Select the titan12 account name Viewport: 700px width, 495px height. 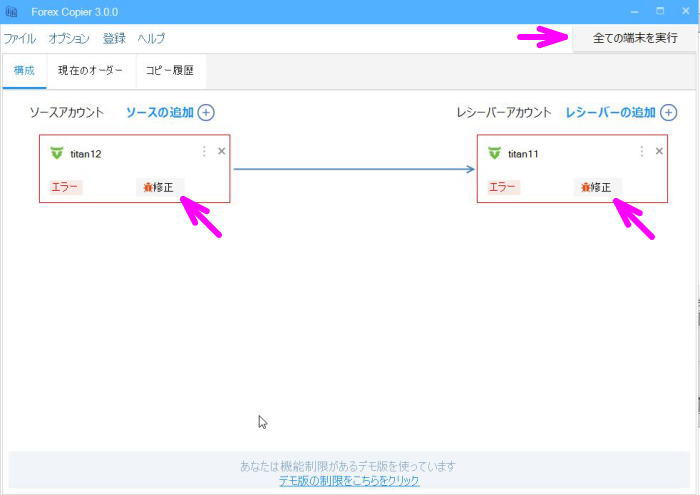coord(86,154)
